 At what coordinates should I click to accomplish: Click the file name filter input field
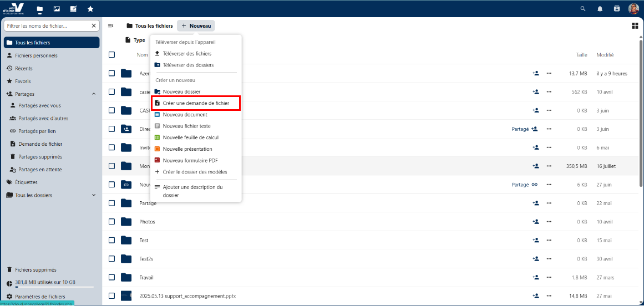(47, 25)
